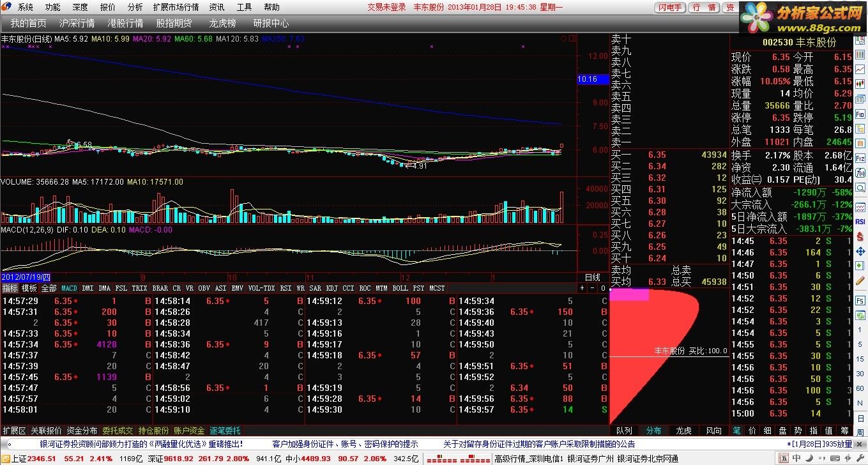Switch to the 龙虎 panel tab

pos(684,431)
